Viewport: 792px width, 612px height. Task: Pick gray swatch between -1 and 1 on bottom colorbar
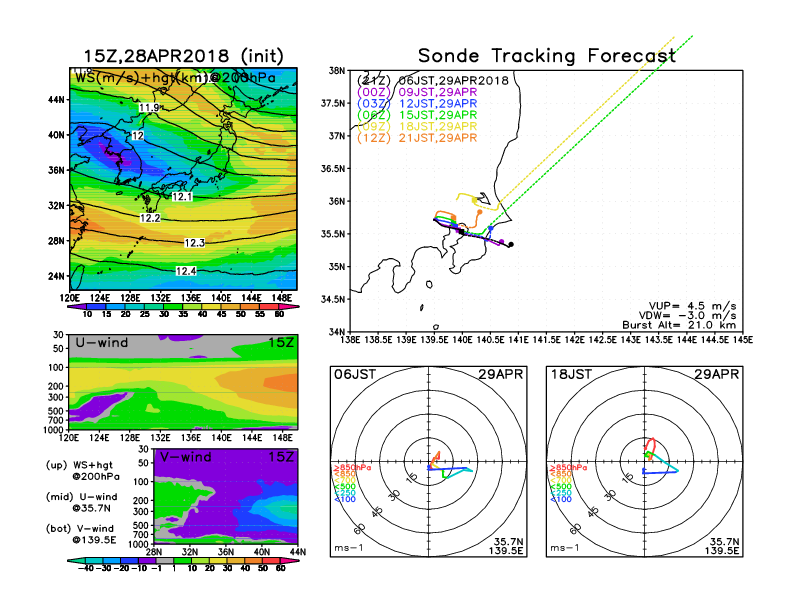[165, 561]
